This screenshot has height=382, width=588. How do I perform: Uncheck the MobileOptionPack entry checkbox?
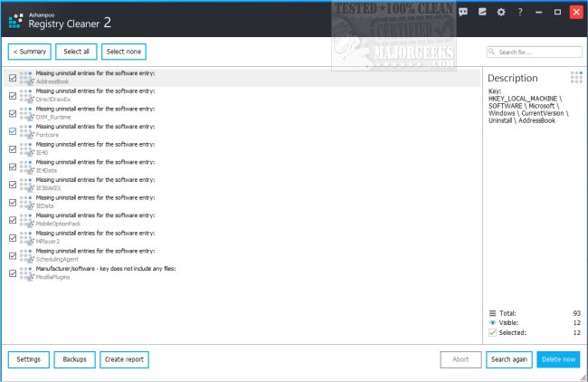tap(13, 220)
